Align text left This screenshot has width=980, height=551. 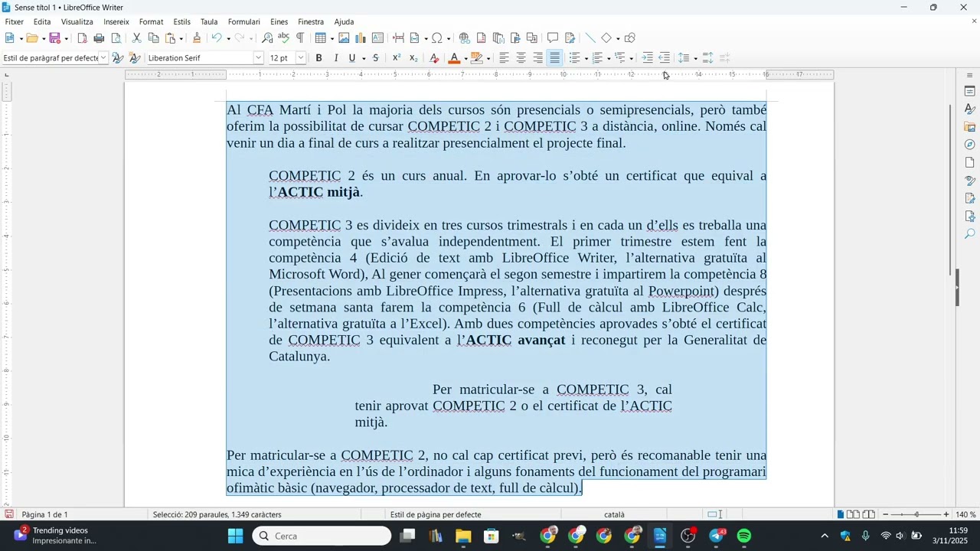point(504,58)
